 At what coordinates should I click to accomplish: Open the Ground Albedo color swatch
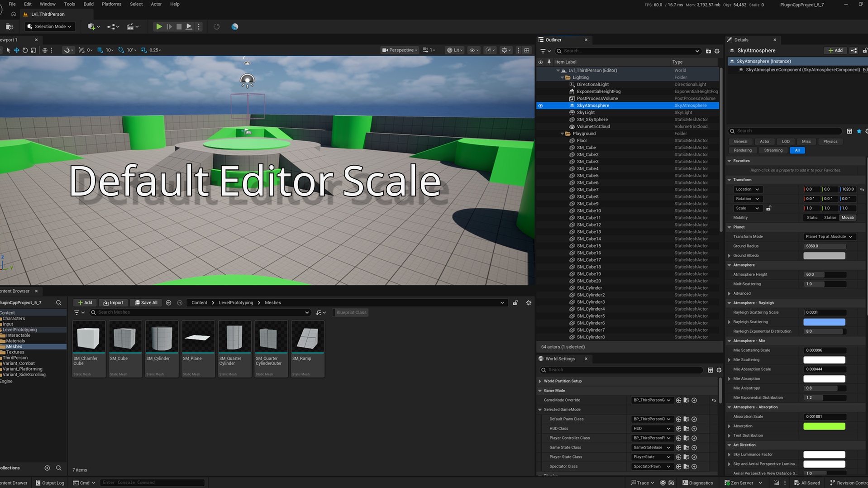pos(824,256)
